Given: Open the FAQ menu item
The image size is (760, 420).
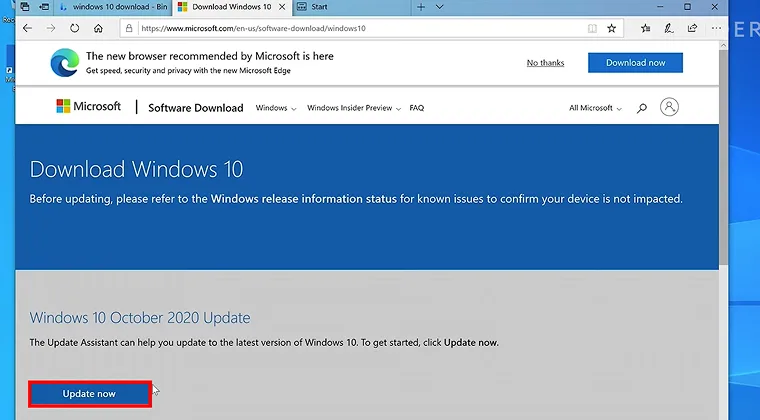Looking at the screenshot, I should coord(417,108).
